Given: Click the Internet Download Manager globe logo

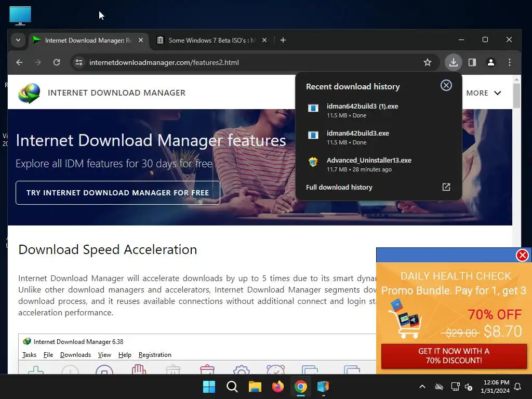Looking at the screenshot, I should (x=29, y=93).
